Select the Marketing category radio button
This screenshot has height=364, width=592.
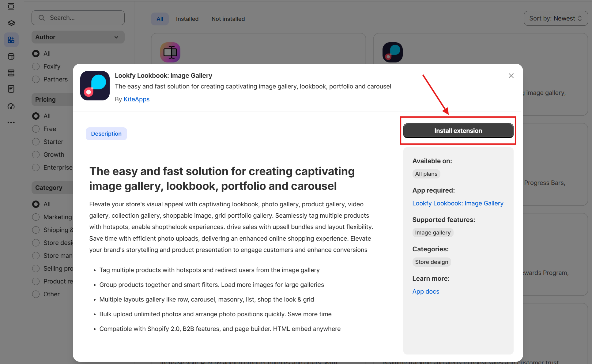click(x=36, y=217)
